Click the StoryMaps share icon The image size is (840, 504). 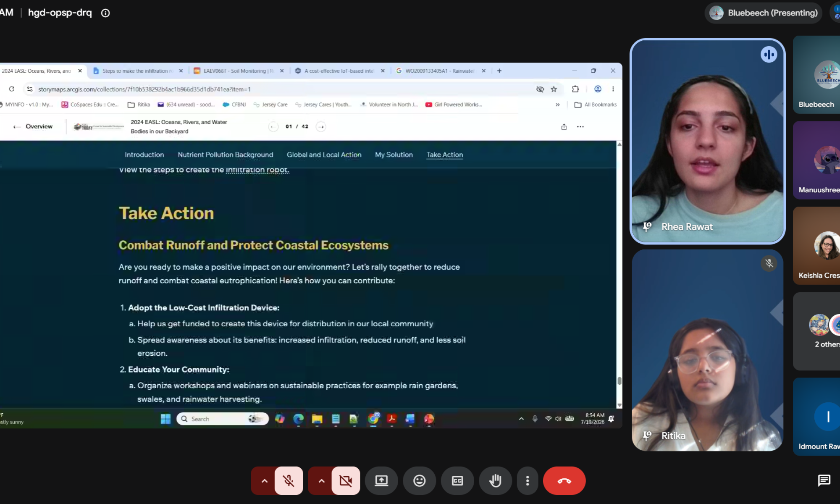pos(564,126)
